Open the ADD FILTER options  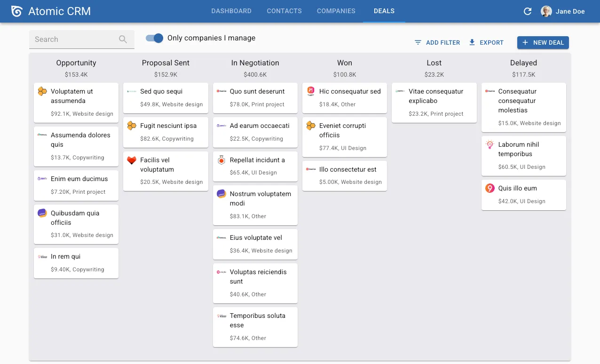coord(442,42)
